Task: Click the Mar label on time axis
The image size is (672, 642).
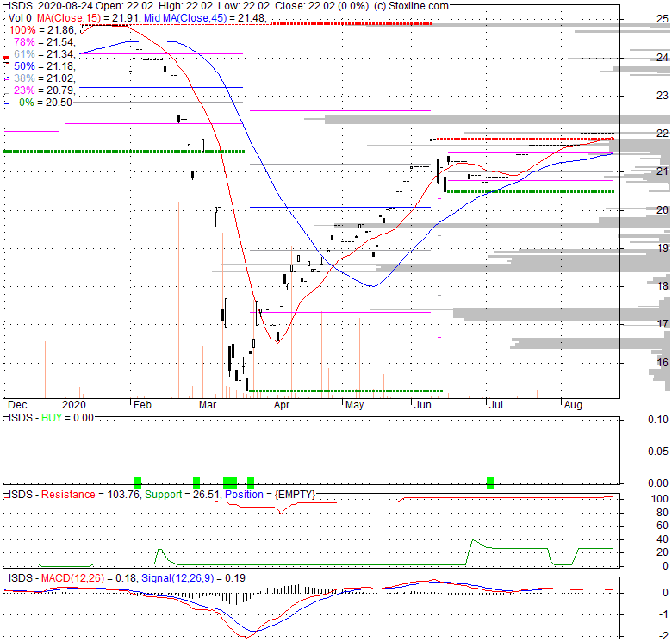Action: (208, 404)
